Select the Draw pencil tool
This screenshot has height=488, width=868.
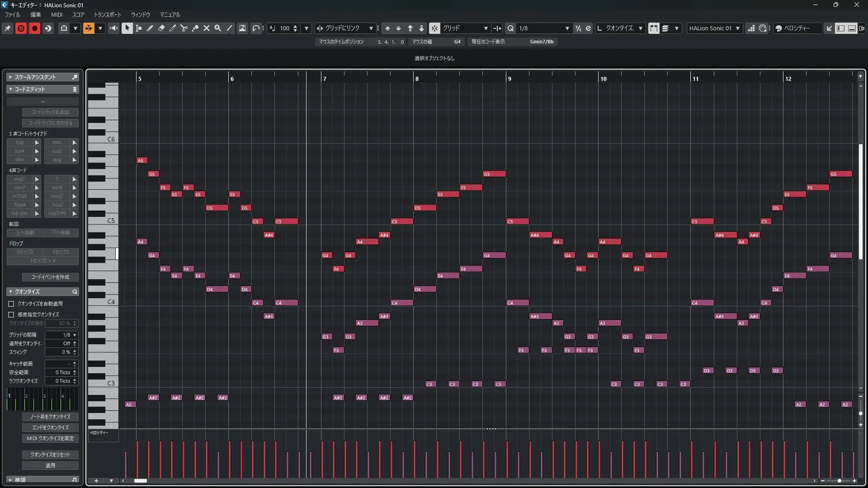pos(150,28)
